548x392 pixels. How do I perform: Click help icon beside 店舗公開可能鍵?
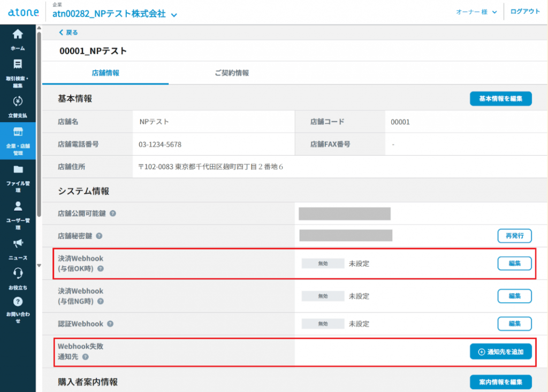(113, 213)
